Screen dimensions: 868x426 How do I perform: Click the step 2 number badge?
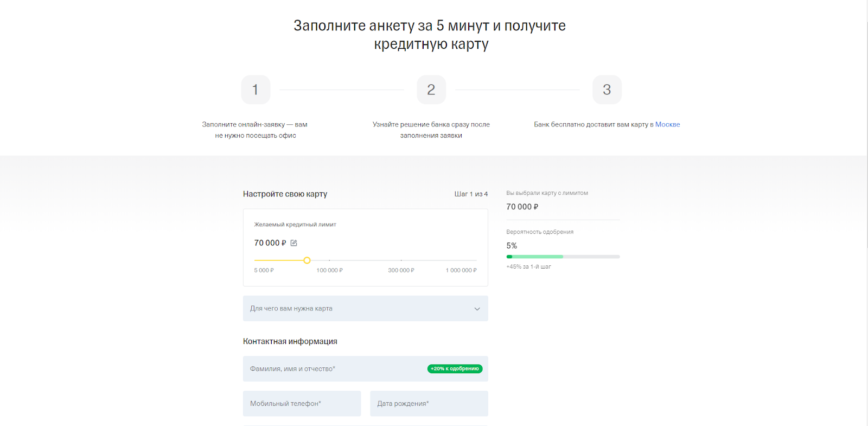coord(431,90)
